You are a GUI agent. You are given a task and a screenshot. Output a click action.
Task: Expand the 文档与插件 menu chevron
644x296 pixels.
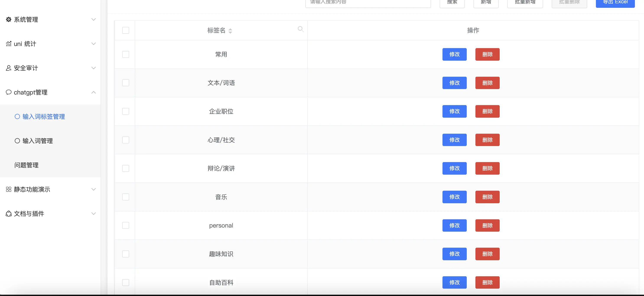pyautogui.click(x=93, y=213)
